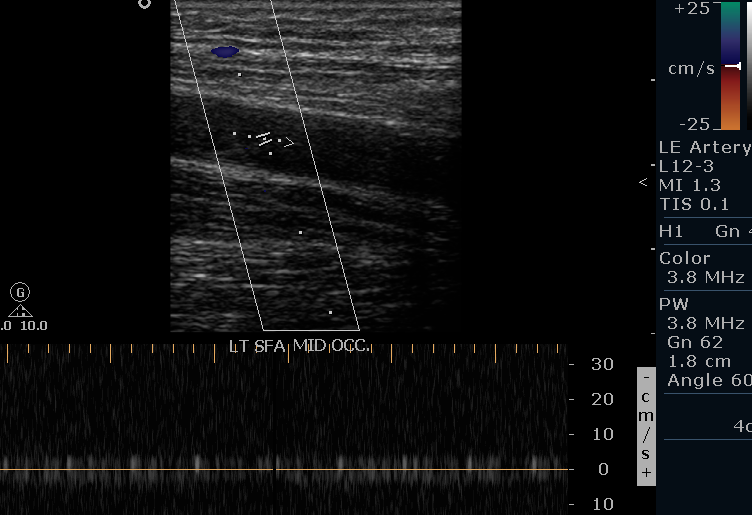
Task: Click the blue color flow spot
Action: pyautogui.click(x=225, y=51)
